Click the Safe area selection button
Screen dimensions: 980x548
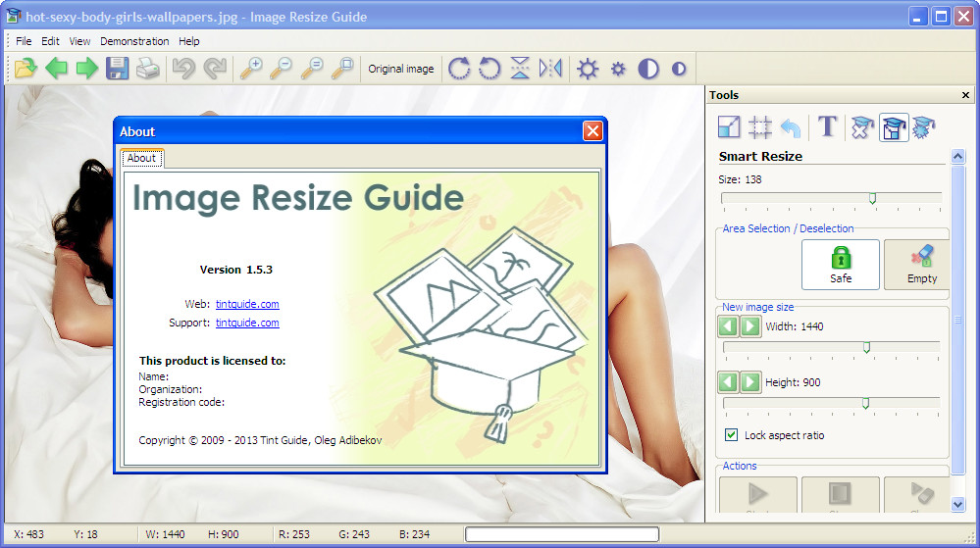coord(841,265)
